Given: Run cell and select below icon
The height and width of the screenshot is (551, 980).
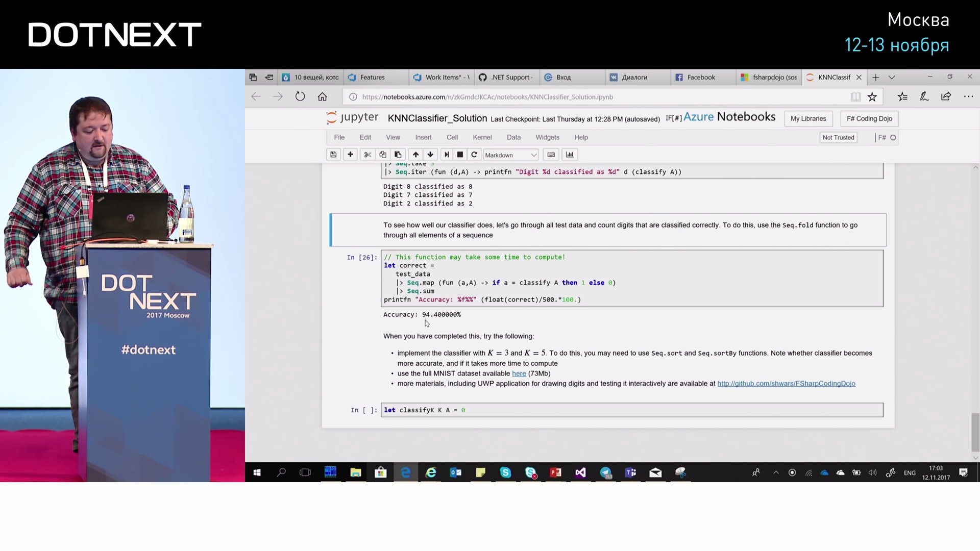Looking at the screenshot, I should (x=447, y=155).
